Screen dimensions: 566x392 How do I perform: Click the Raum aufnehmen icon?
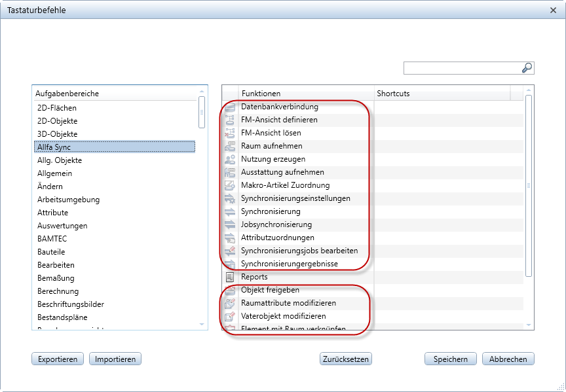[230, 147]
